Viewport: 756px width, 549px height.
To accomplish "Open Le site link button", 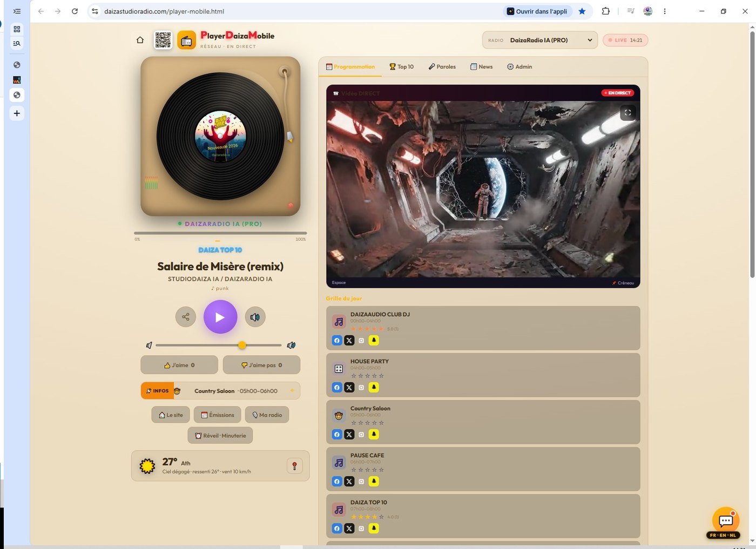I will (x=171, y=415).
